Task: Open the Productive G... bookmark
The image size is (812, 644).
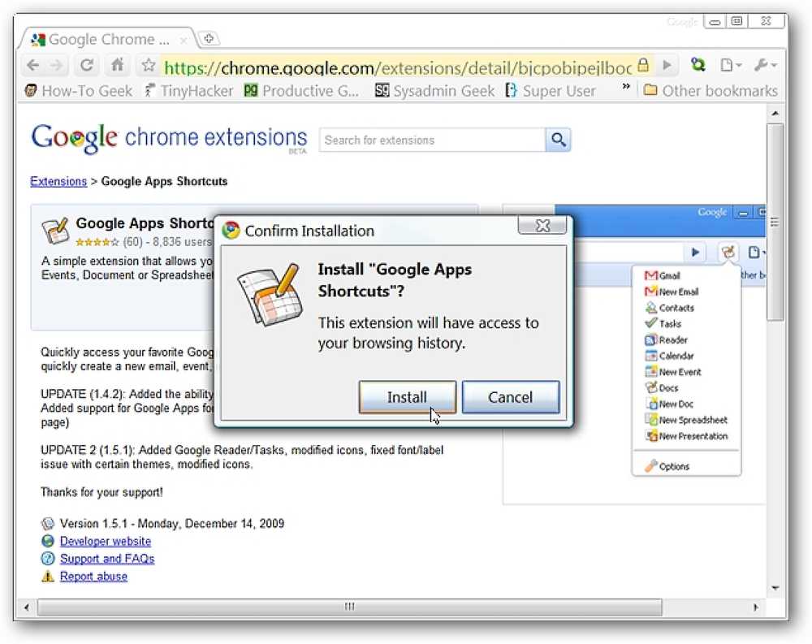Action: [x=301, y=91]
